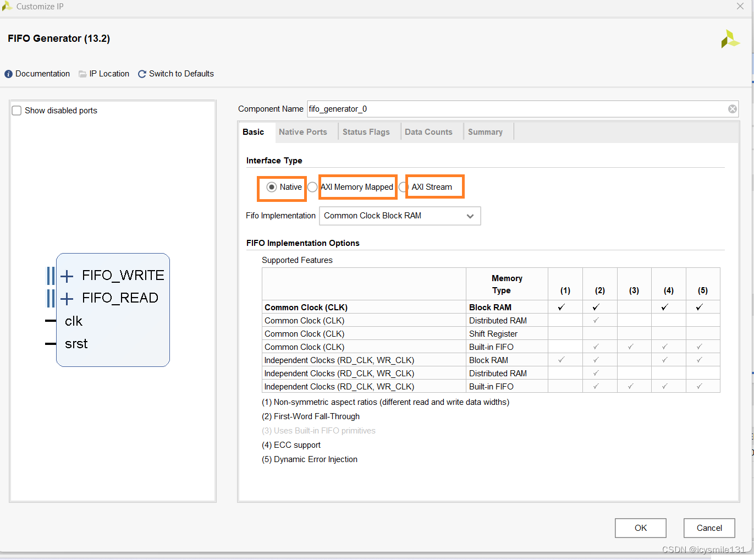Image resolution: width=754 pixels, height=560 pixels.
Task: Switch to the Native Ports tab
Action: (302, 131)
